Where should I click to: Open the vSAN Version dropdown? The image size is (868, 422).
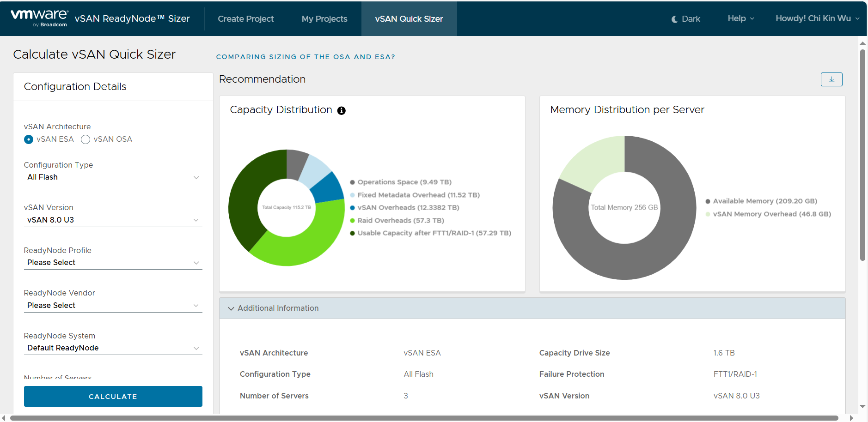[x=113, y=220]
